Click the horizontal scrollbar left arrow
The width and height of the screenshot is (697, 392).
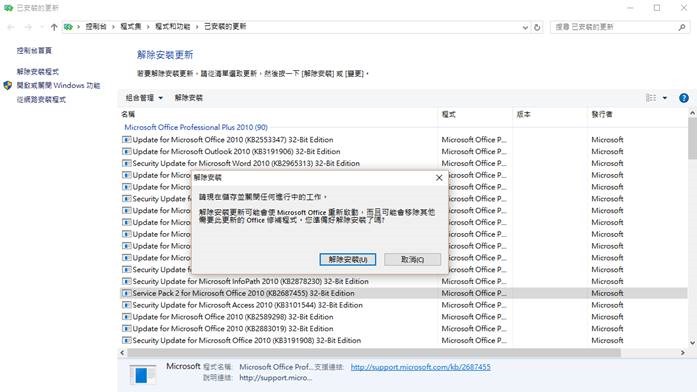click(122, 352)
